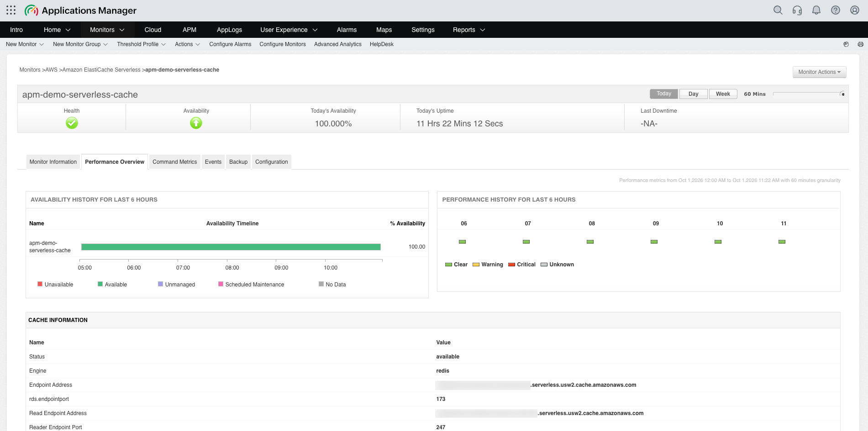Viewport: 868px width, 431px height.
Task: Click the Applications Manager logo
Action: (80, 10)
